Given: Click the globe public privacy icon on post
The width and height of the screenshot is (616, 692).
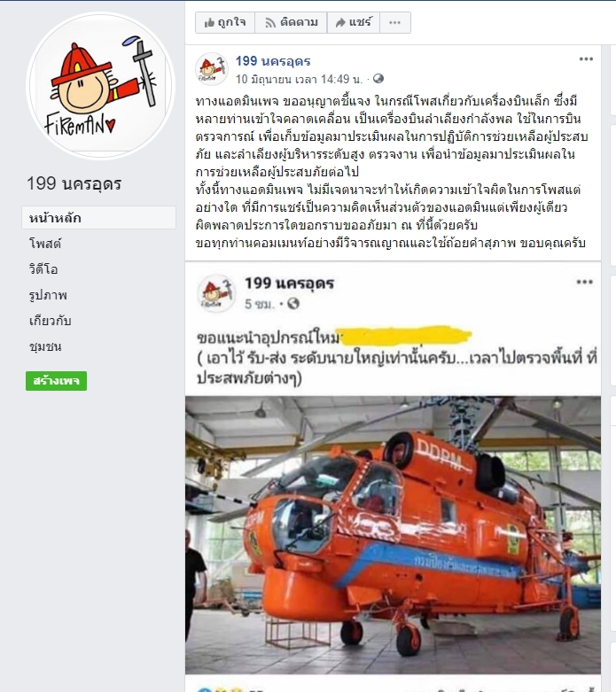Looking at the screenshot, I should click(378, 79).
